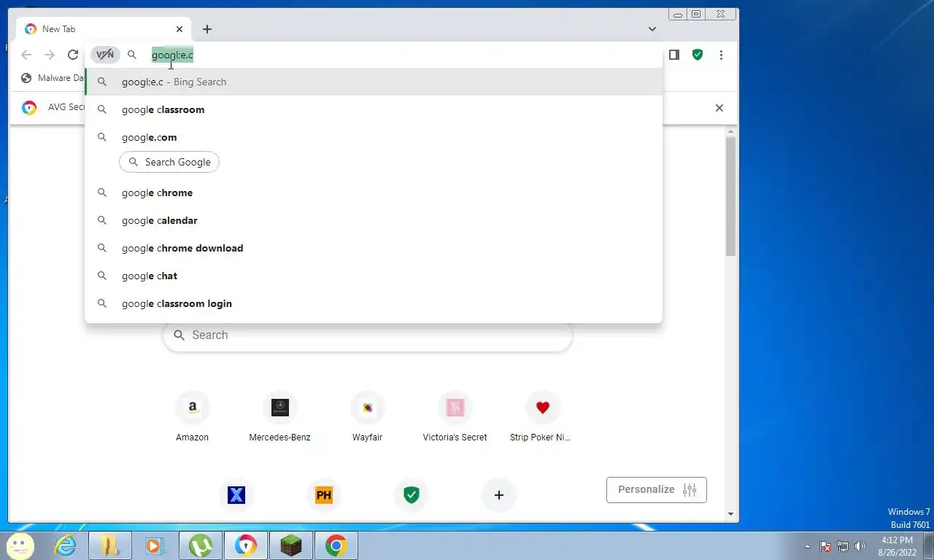This screenshot has width=934, height=560.
Task: Select the 'google chat' suggestion
Action: coord(374,276)
